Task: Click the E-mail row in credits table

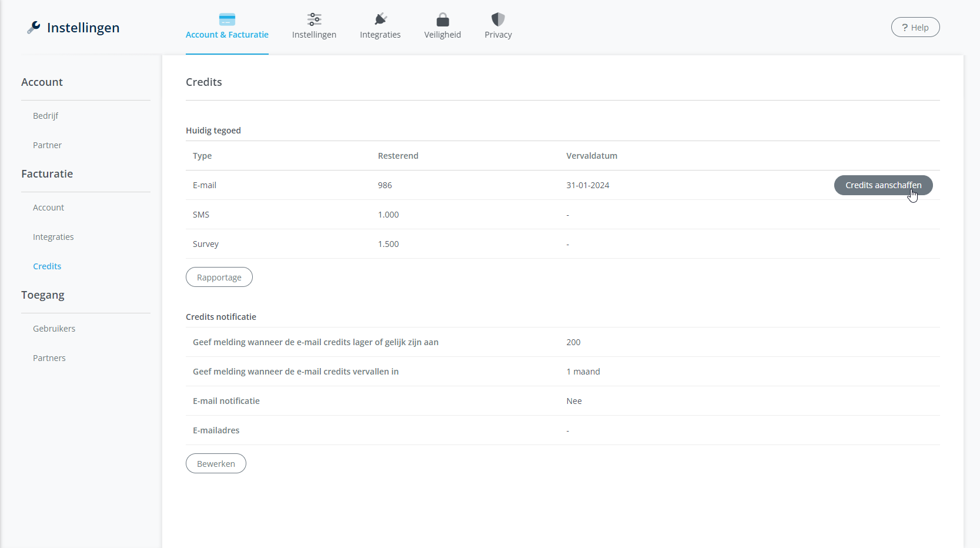Action: (x=205, y=185)
